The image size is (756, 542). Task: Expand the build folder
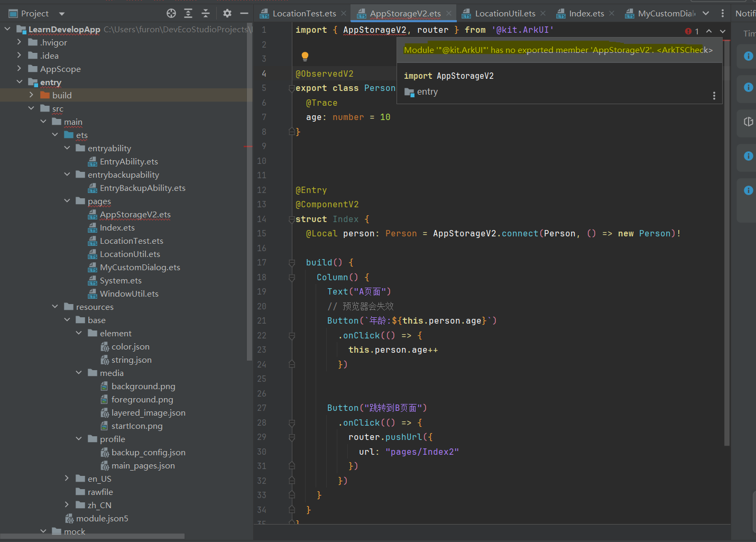click(31, 95)
